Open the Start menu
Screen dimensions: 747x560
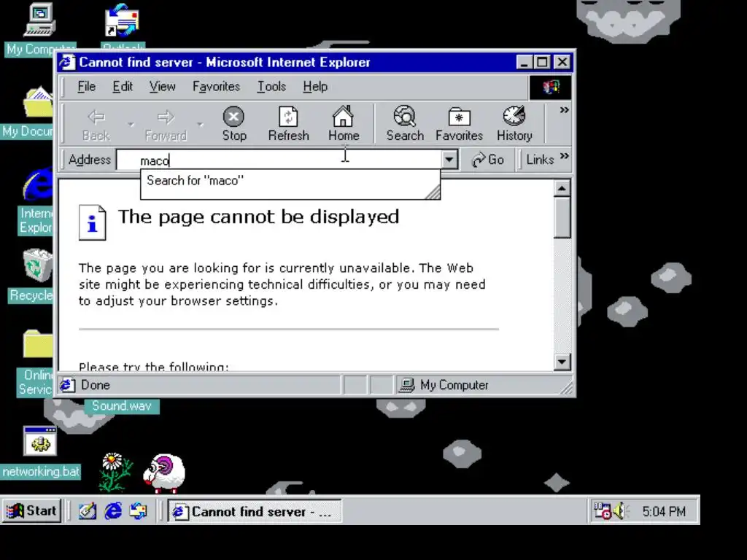click(31, 511)
